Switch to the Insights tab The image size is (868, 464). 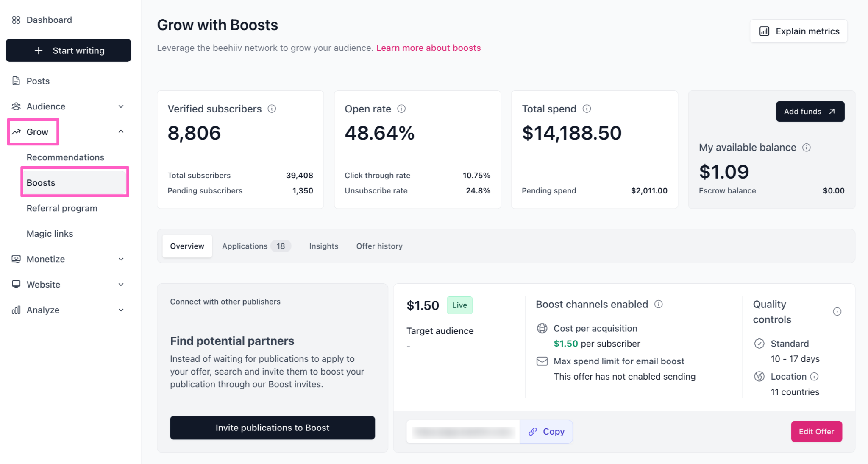(x=323, y=246)
